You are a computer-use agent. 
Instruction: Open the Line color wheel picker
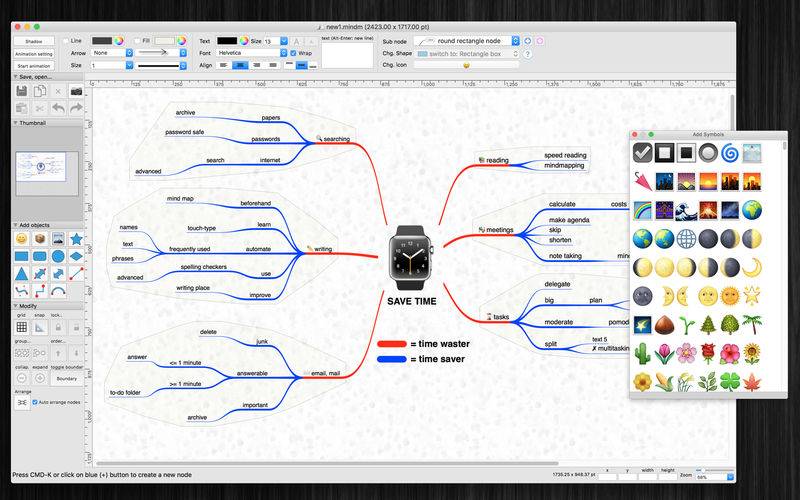click(x=119, y=41)
